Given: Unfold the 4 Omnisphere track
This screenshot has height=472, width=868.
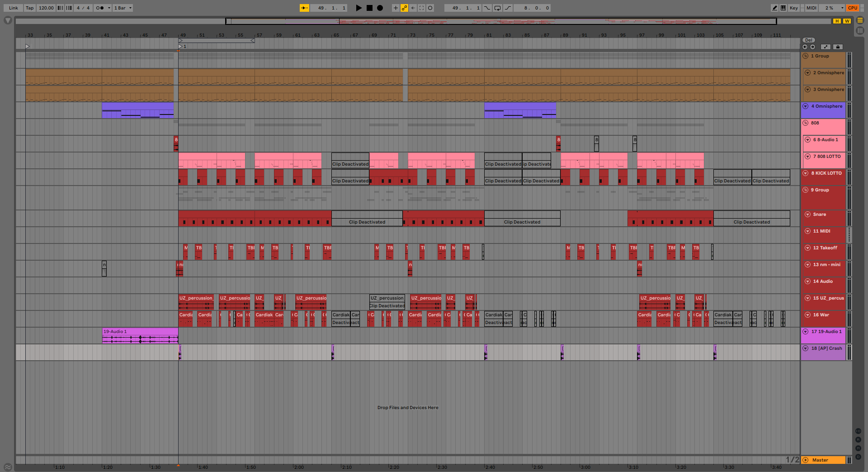Looking at the screenshot, I should [806, 106].
